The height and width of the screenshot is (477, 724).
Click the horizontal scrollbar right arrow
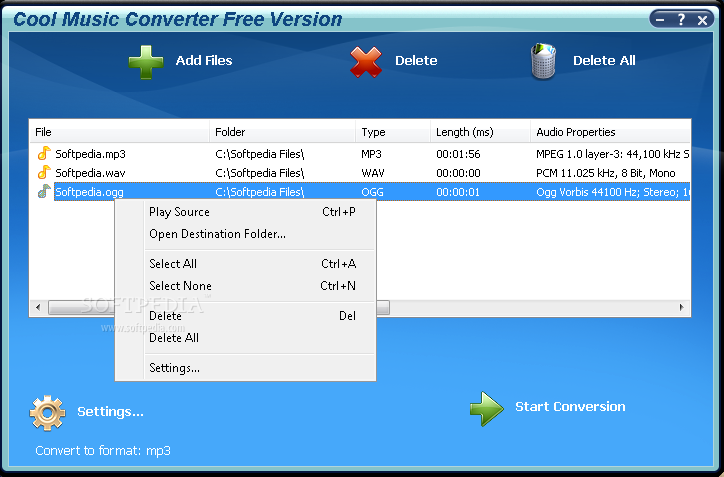pos(682,308)
